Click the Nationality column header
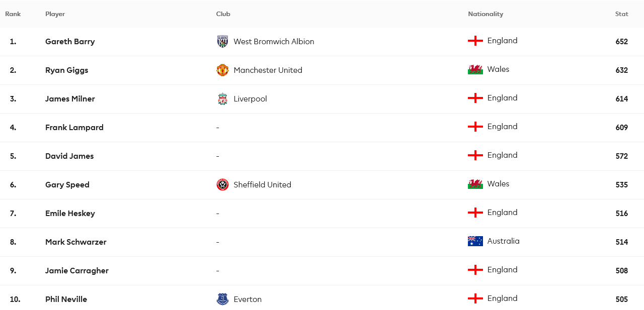 [x=486, y=14]
